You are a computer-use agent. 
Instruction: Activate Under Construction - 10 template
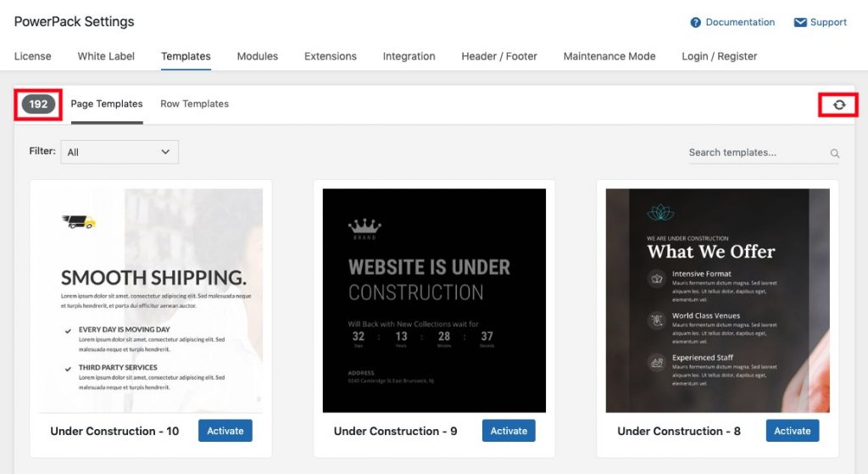point(225,431)
